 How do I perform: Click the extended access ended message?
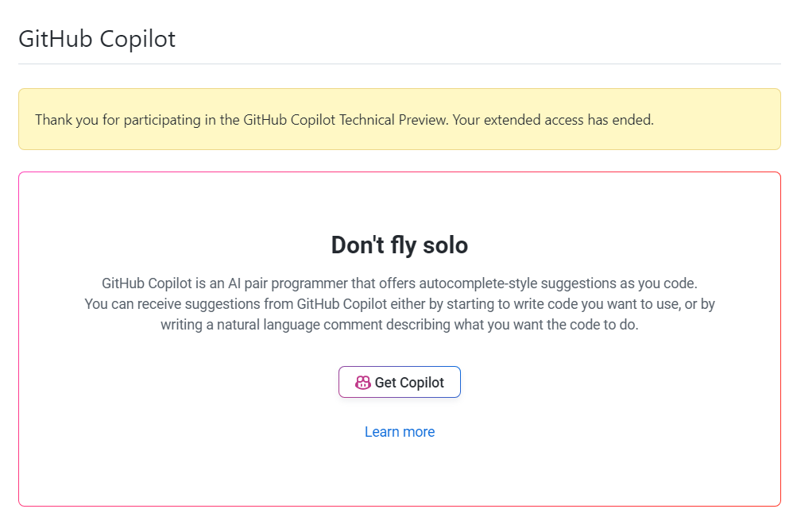click(x=344, y=119)
